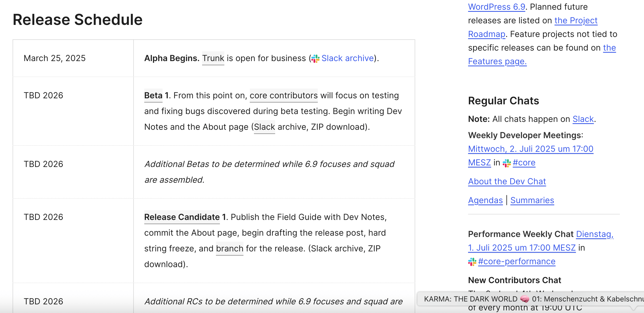
Task: Open the #core channel link
Action: (x=524, y=163)
